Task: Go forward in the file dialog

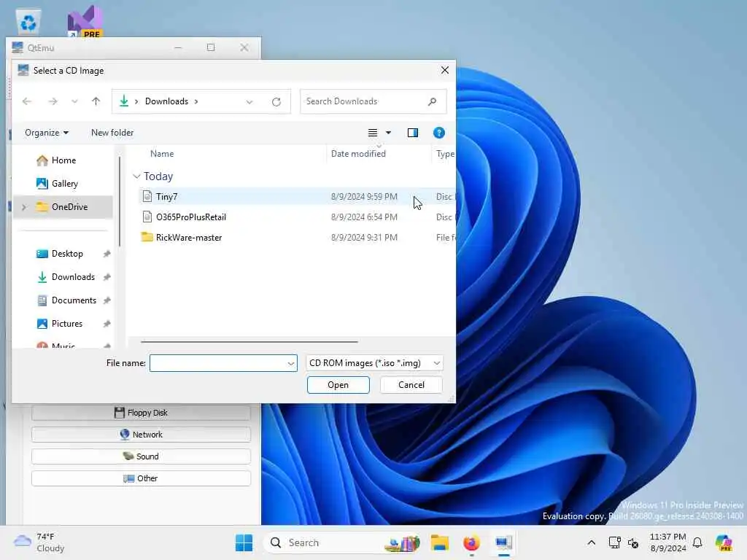Action: 53,101
